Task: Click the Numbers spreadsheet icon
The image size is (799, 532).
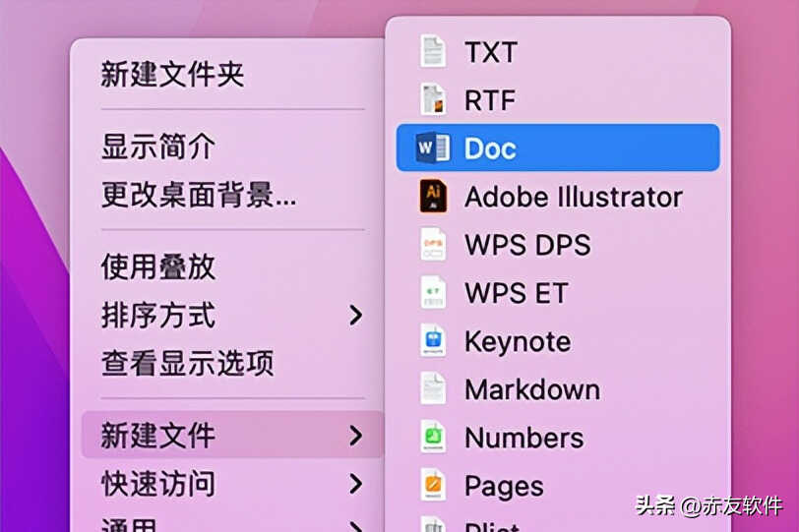Action: click(x=432, y=438)
